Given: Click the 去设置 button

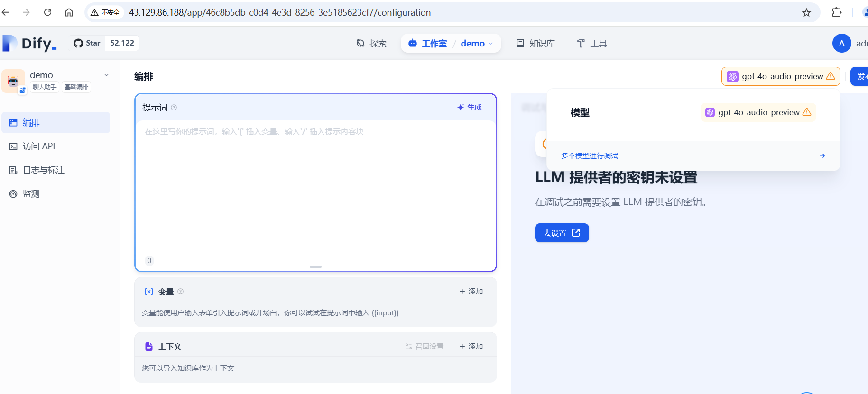Looking at the screenshot, I should click(x=562, y=233).
